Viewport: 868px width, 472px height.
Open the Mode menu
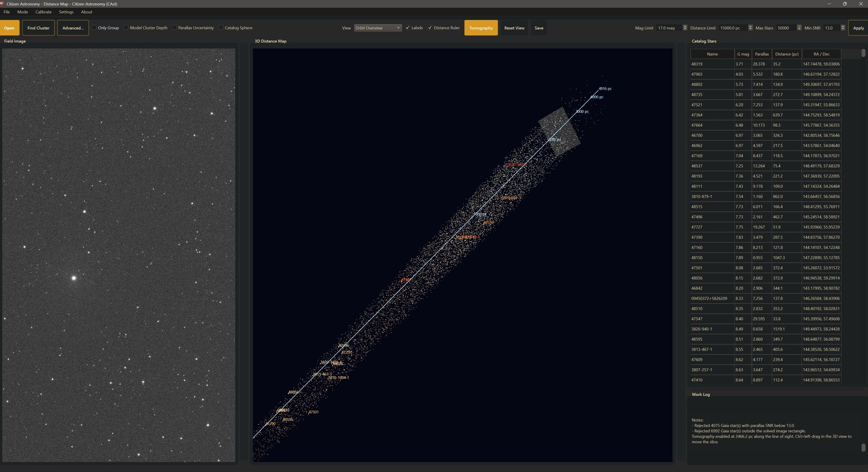coord(23,12)
